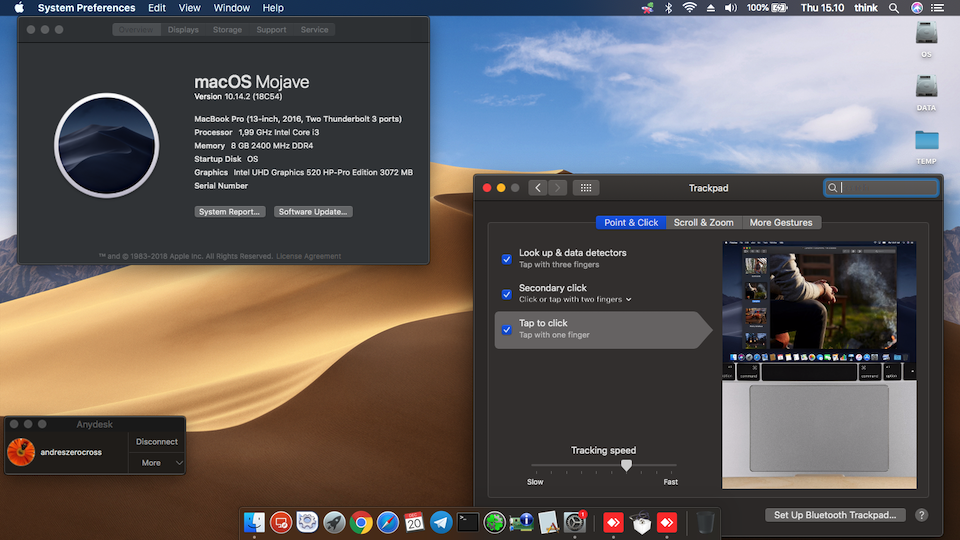
Task: Click the eject icon in menu bar
Action: coord(710,8)
